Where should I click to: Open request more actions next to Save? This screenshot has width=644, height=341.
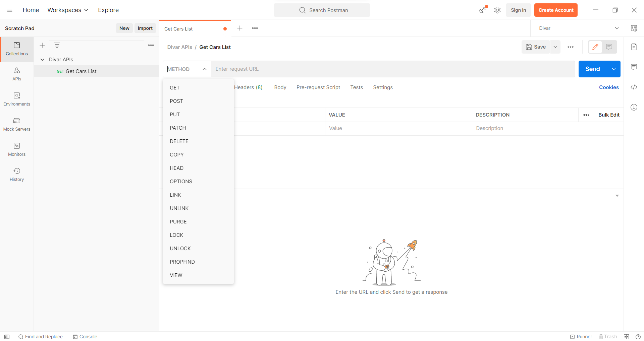[571, 47]
